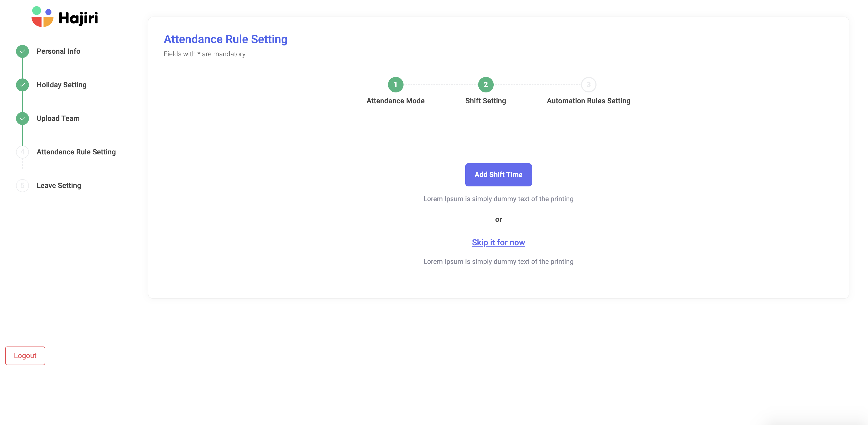The image size is (868, 425).
Task: Click the step 5 circle in sidebar
Action: (22, 186)
